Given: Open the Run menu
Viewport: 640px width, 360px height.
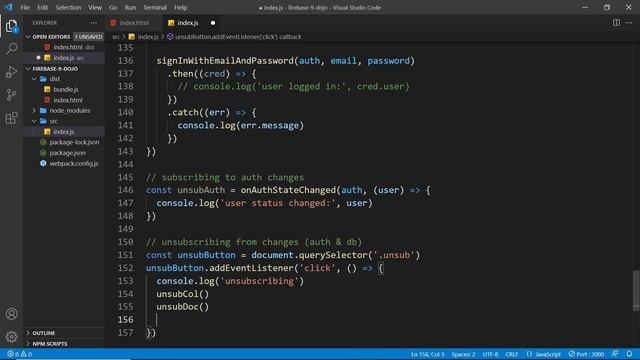Looking at the screenshot, I should 130,7.
